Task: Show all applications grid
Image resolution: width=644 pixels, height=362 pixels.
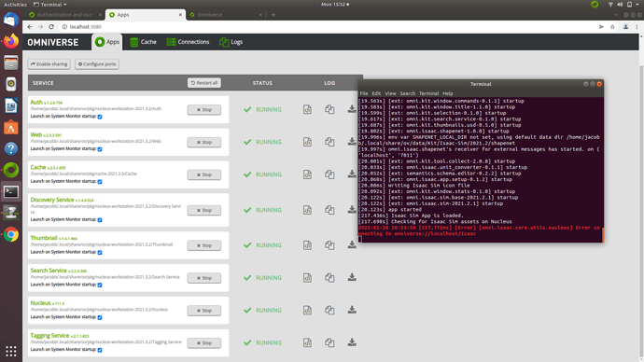Action: tap(11, 351)
